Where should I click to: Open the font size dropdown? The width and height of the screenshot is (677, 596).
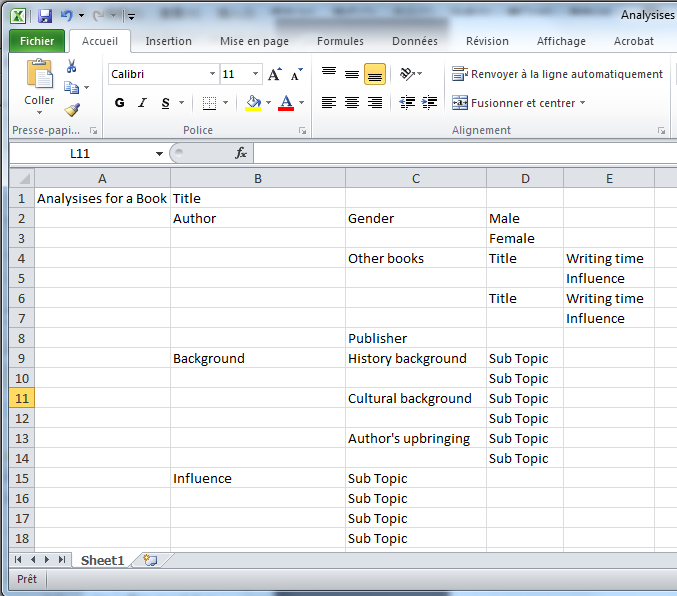pos(257,74)
